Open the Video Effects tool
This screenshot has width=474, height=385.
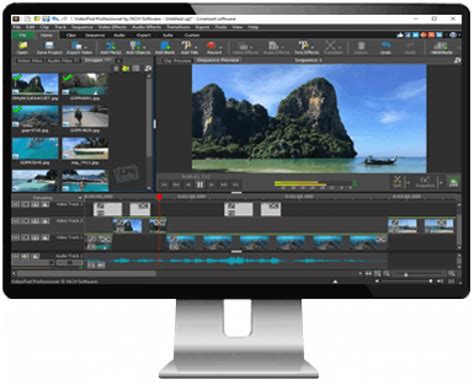point(245,48)
